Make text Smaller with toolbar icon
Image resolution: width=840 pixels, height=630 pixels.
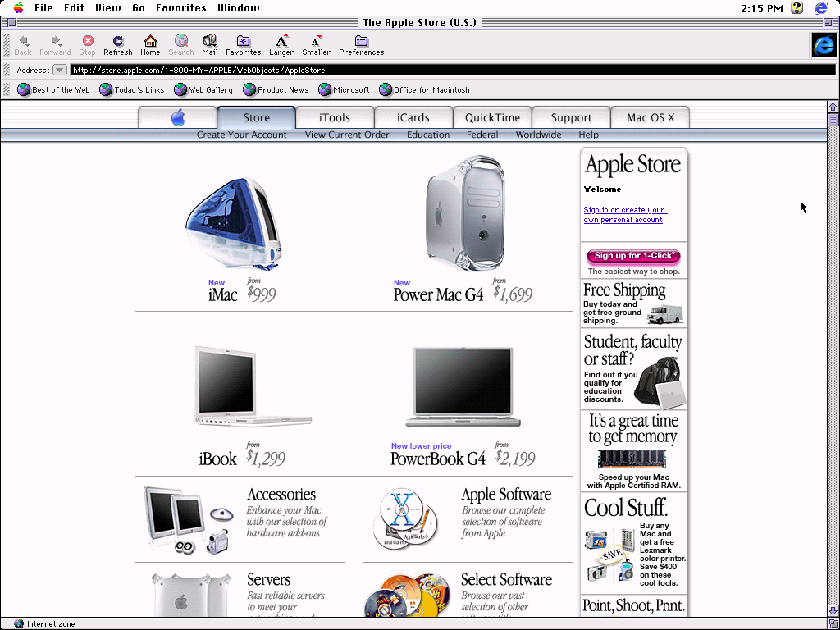tap(316, 41)
